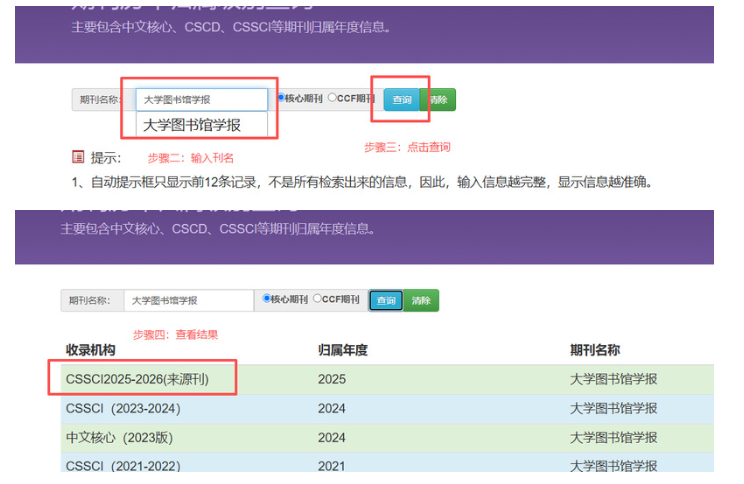Click 2024 in the CSSCI (2023-2024) row
The width and height of the screenshot is (744, 484).
point(332,409)
